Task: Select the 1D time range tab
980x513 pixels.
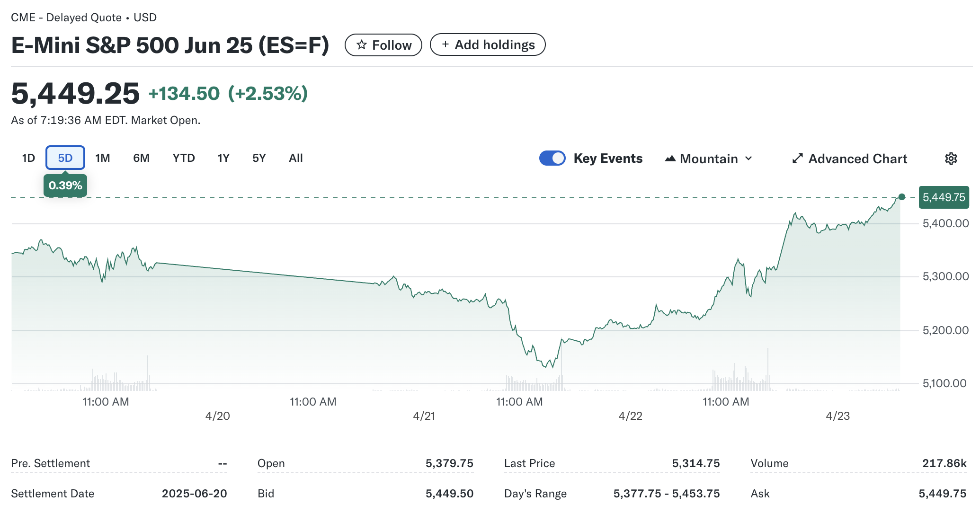Action: point(28,158)
